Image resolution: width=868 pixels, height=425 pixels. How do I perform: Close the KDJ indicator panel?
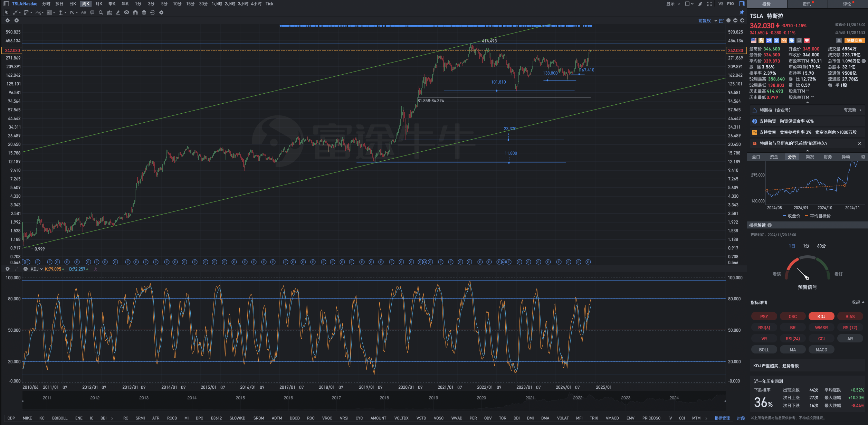[x=25, y=269]
